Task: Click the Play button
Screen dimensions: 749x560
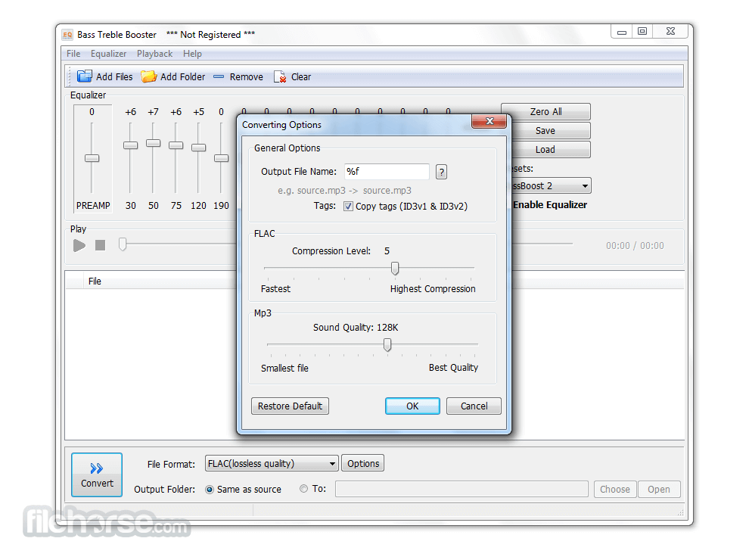Action: pos(79,246)
